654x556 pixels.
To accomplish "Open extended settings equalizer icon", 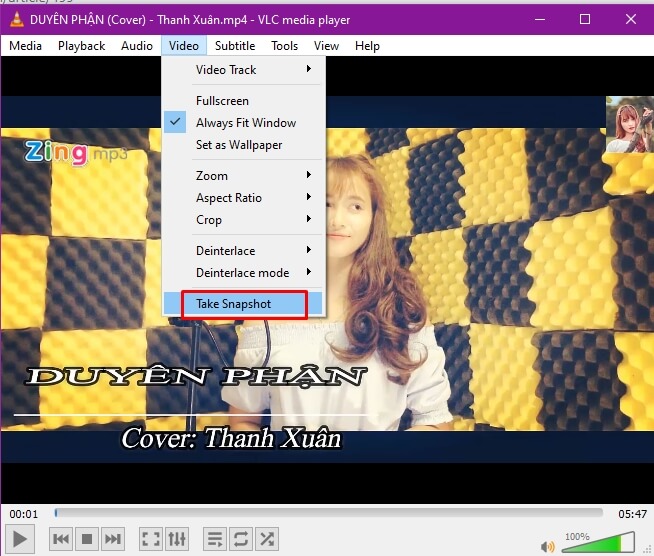I will pos(176,539).
